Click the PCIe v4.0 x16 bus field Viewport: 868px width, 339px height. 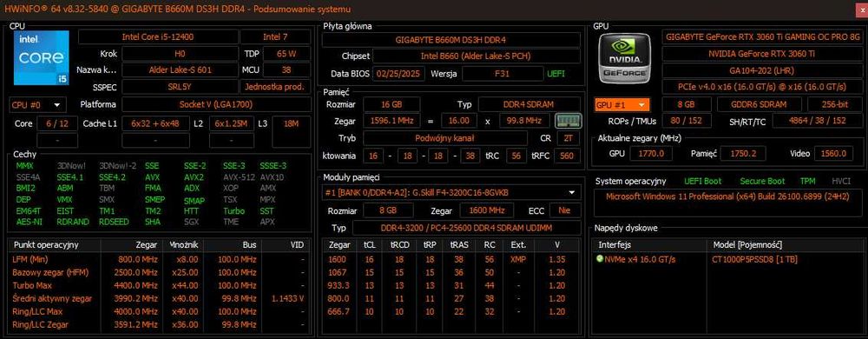tap(763, 87)
